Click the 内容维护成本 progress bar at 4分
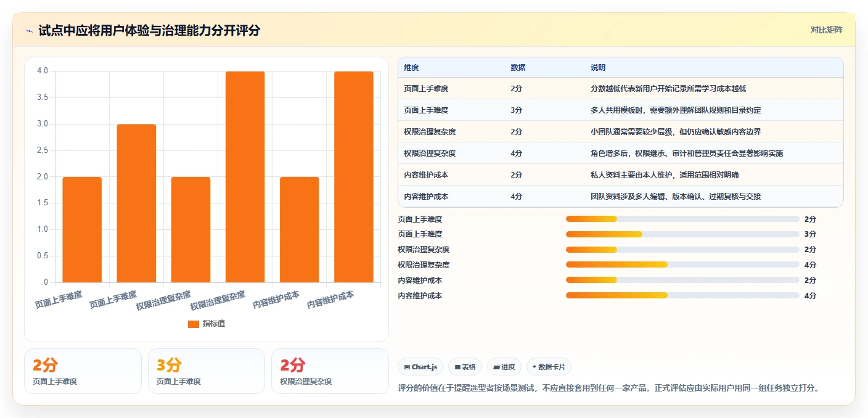 point(682,296)
